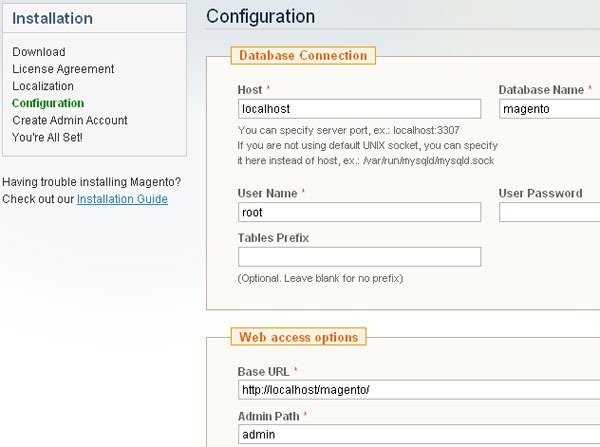Click the '(Optional. Leave blank for no prefix)' note
Viewport: 600px width, 447px height.
point(320,278)
